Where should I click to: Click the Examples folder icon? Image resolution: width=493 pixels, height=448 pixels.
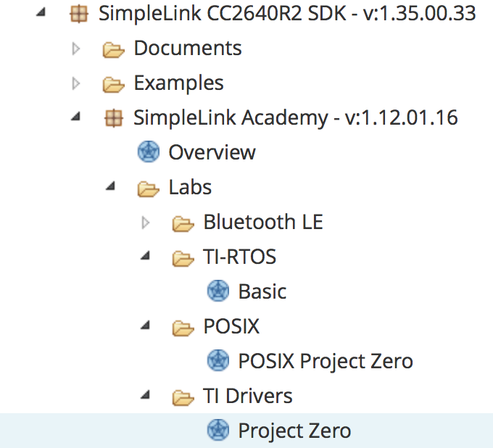(113, 83)
